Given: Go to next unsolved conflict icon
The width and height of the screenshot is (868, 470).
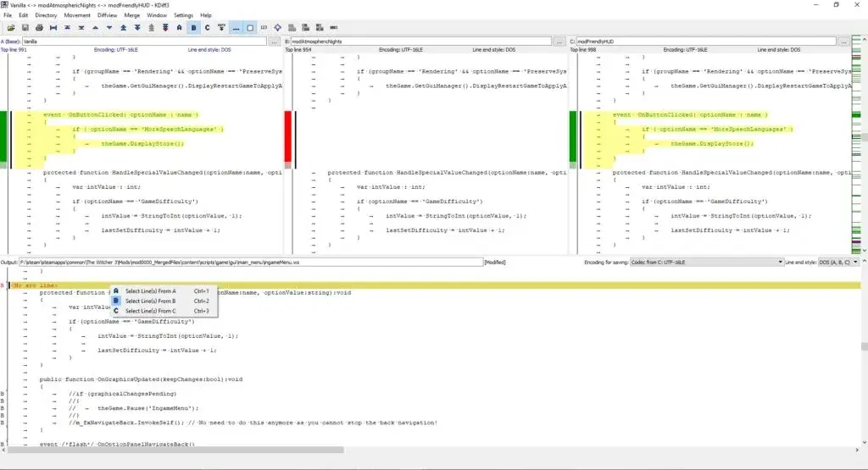Looking at the screenshot, I should pyautogui.click(x=165, y=27).
